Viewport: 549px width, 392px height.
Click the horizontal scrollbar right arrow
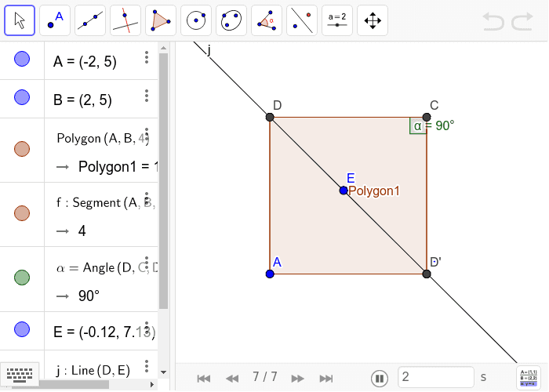tap(152, 384)
